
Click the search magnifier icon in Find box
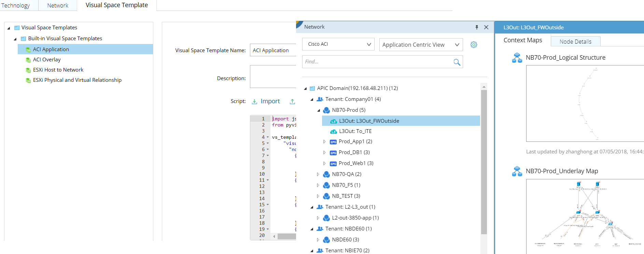457,62
